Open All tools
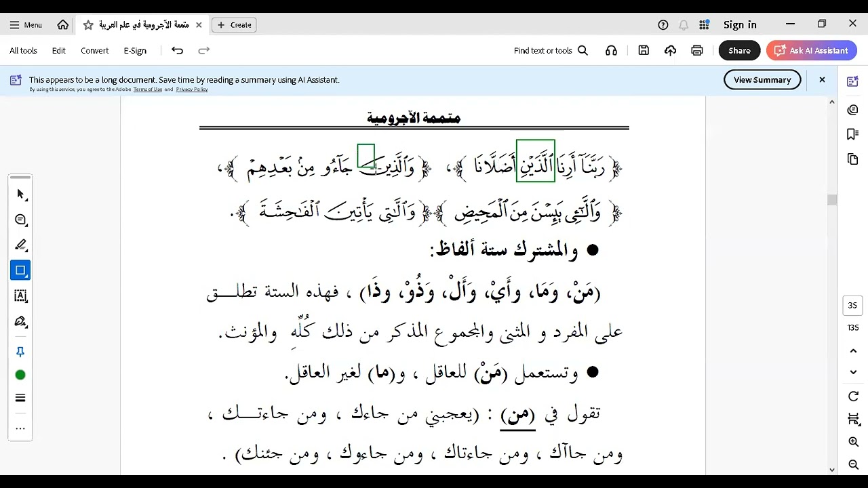868x488 pixels. click(23, 50)
